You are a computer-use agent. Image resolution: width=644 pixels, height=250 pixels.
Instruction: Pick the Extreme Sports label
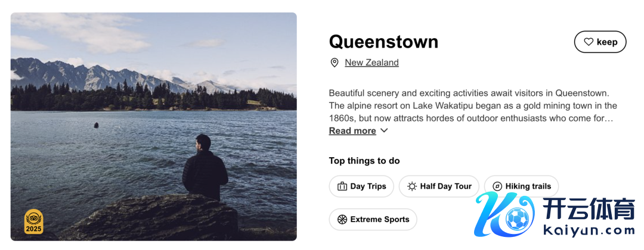point(379,220)
